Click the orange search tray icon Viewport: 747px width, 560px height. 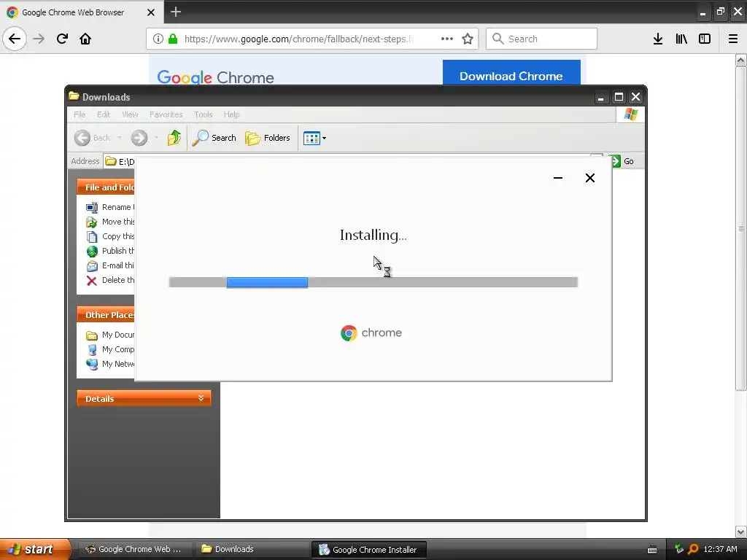coord(694,549)
